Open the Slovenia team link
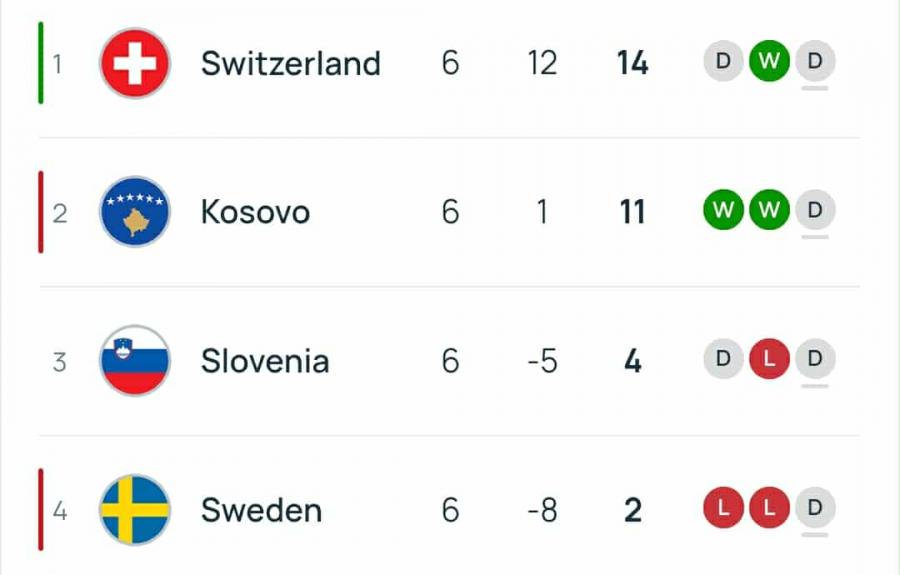The width and height of the screenshot is (900, 575). 265,361
